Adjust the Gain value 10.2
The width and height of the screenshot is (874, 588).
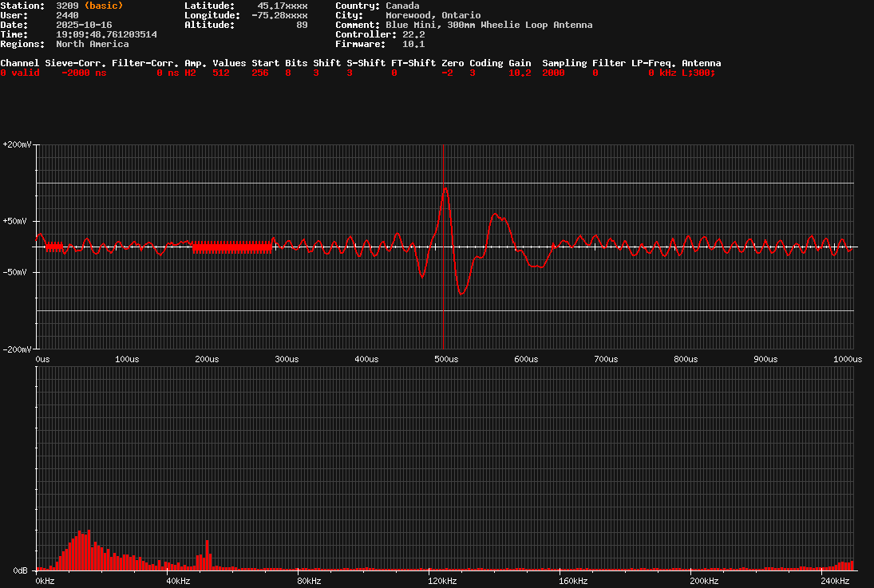[x=519, y=72]
